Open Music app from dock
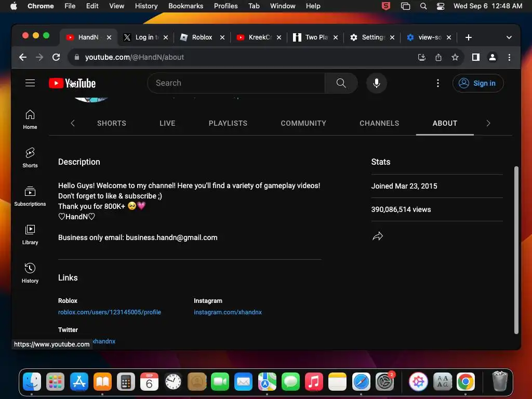532x399 pixels. 314,382
